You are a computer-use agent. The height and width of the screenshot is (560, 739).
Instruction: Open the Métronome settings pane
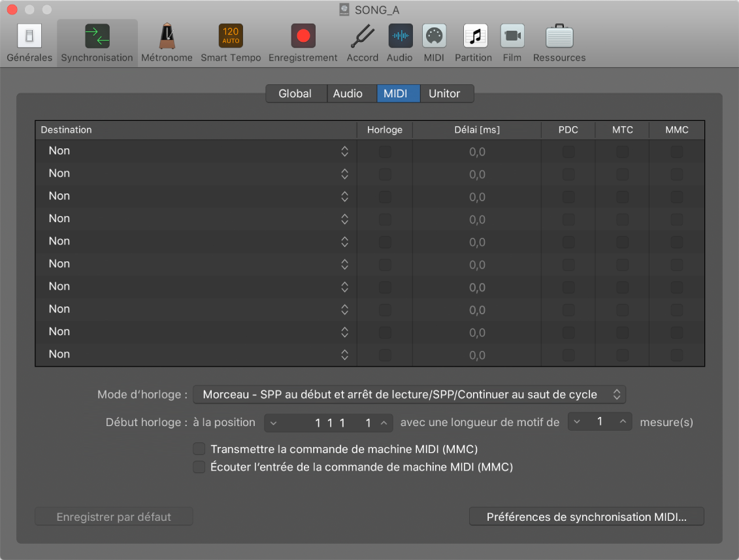167,37
